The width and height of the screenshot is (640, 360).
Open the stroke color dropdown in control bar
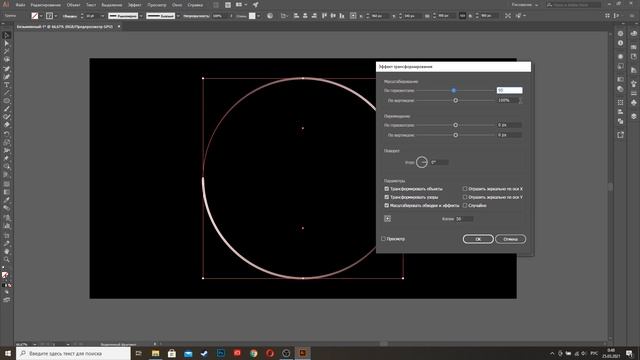[56, 16]
